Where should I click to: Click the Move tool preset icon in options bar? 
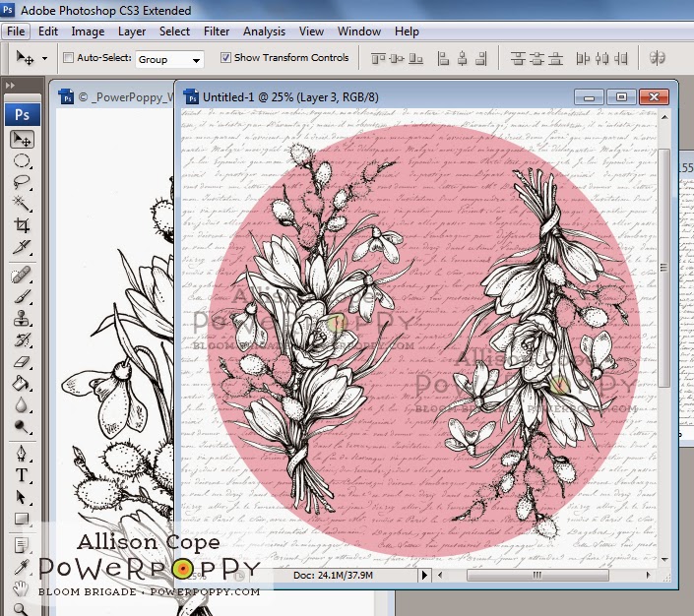coord(25,57)
